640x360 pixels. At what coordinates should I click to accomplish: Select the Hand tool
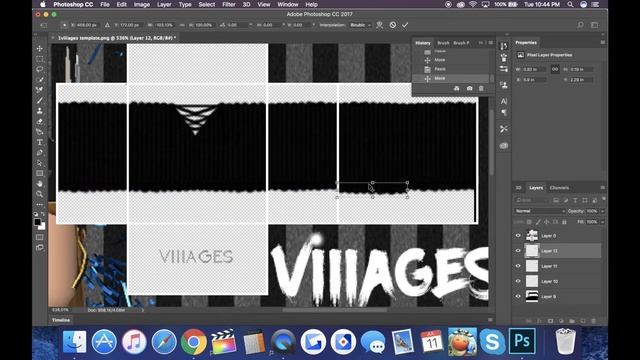[x=40, y=184]
